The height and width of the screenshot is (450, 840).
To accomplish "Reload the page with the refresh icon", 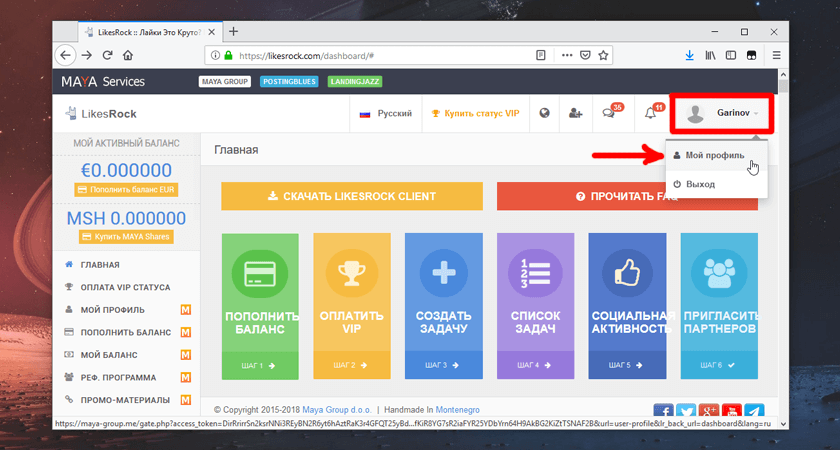I will click(x=107, y=55).
